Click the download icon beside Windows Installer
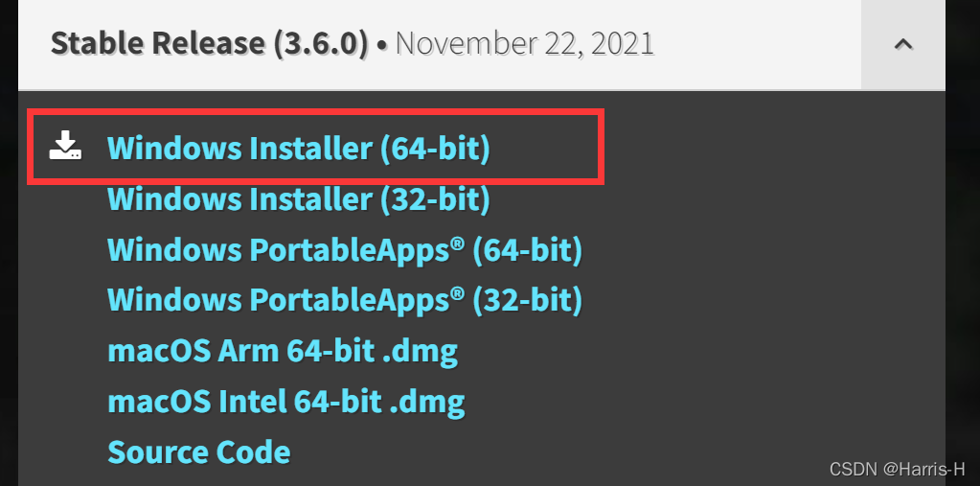The width and height of the screenshot is (980, 486). pos(66,145)
